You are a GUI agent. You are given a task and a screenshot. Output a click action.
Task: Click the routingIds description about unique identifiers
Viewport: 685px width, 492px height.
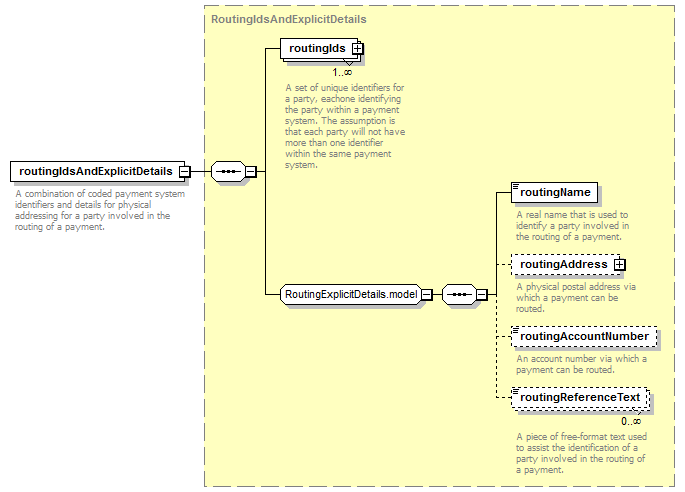point(345,126)
